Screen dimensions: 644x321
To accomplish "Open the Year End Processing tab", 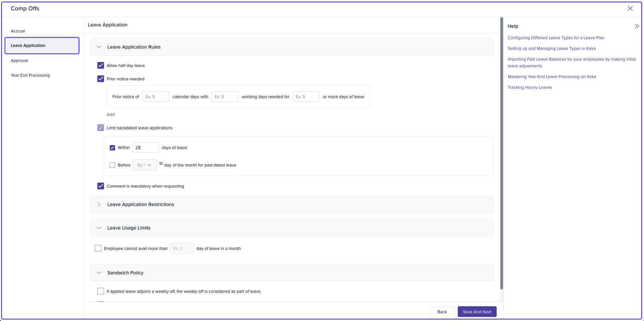I will [x=30, y=75].
